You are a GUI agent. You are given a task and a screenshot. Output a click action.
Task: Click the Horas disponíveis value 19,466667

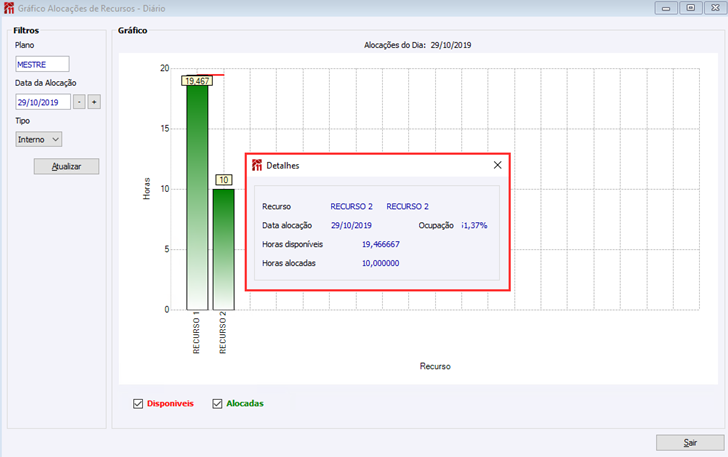coord(381,244)
